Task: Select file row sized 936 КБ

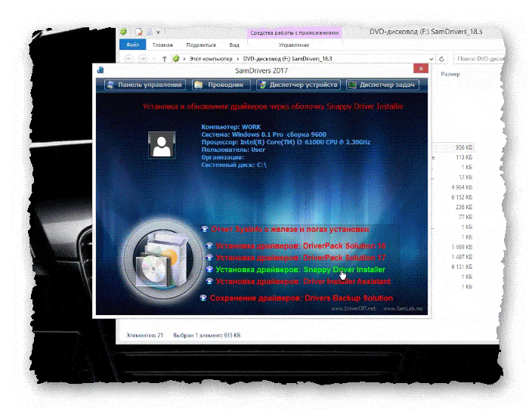Action: point(453,147)
